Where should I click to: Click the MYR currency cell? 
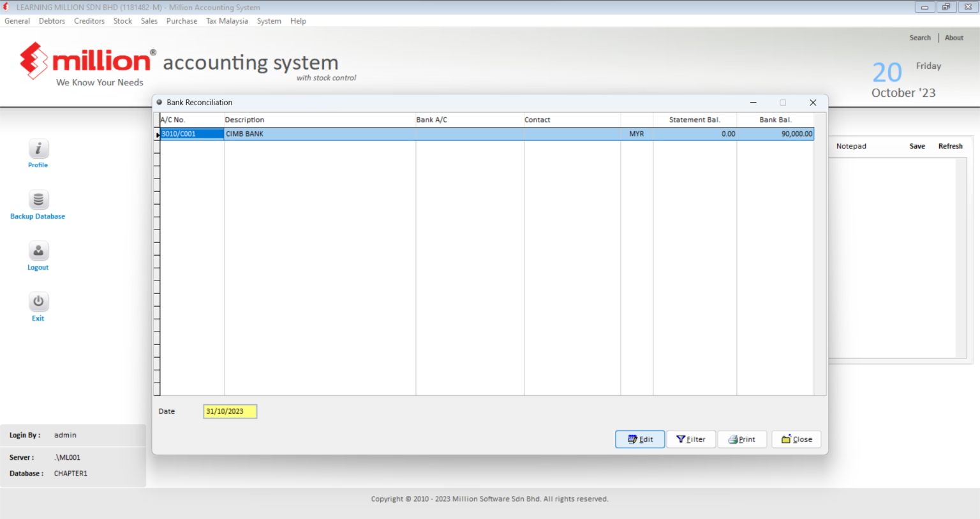click(x=637, y=134)
